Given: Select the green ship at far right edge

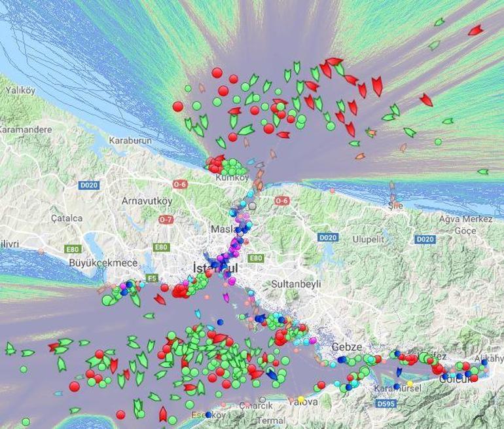Looking at the screenshot, I should [482, 172].
